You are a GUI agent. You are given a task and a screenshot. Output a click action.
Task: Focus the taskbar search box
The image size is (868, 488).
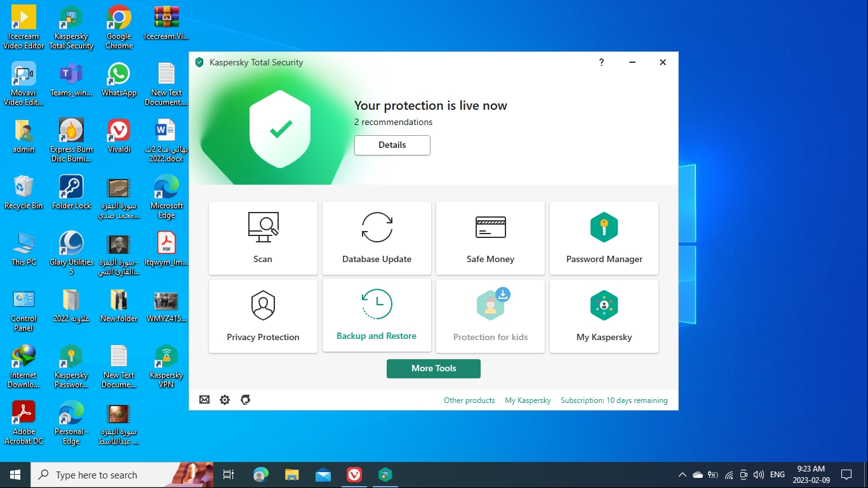[122, 475]
